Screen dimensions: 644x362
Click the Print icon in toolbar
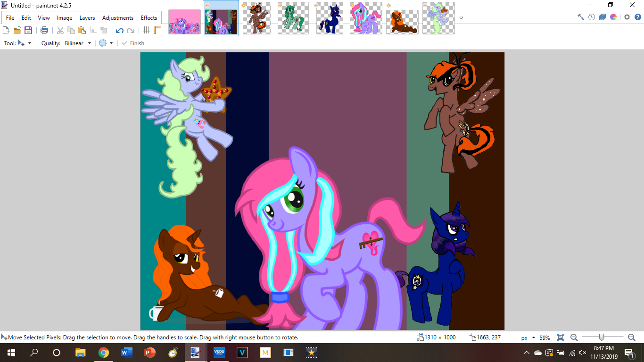44,30
